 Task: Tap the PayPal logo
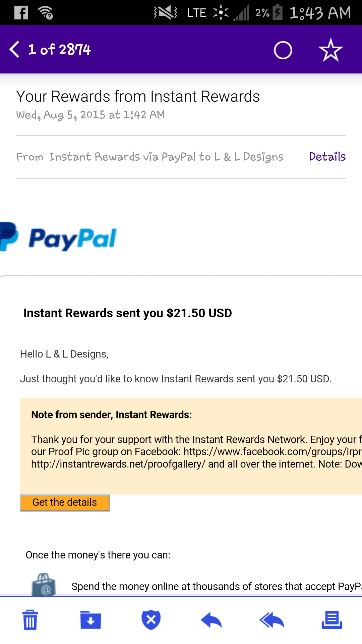pos(58,238)
